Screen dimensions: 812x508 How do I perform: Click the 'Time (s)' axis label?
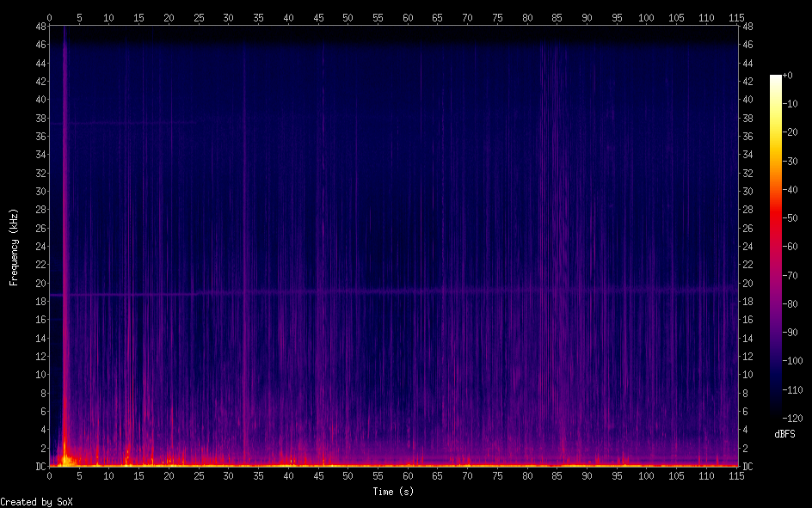(392, 491)
